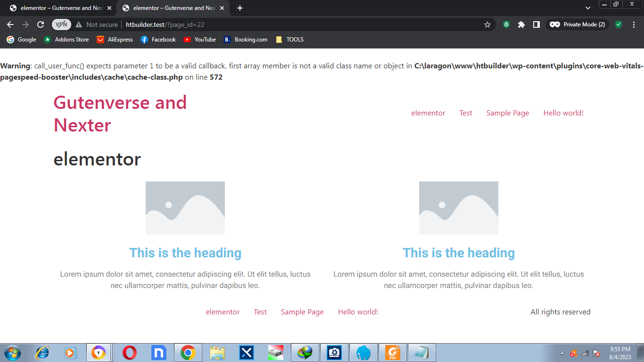Click the Gutenverse and Nexter site title
Viewport: 644px width, 362px height.
[120, 114]
